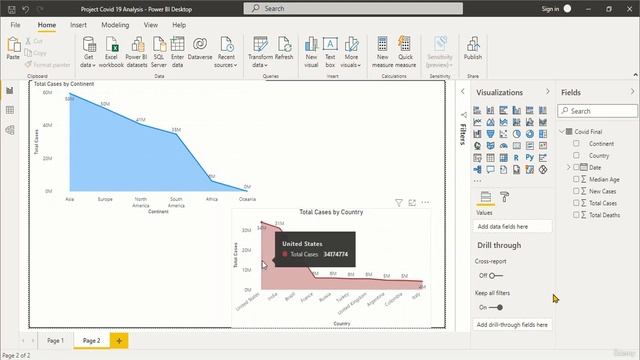Screen dimensions: 640x360
Task: Pick the Funnel visual
Action: point(490,134)
